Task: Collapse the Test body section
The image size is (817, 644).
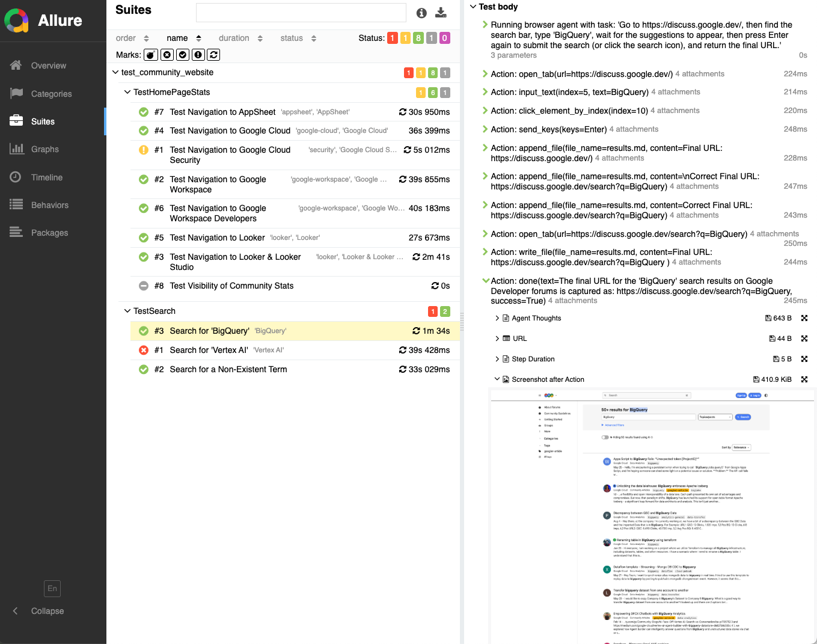Action: 473,7
